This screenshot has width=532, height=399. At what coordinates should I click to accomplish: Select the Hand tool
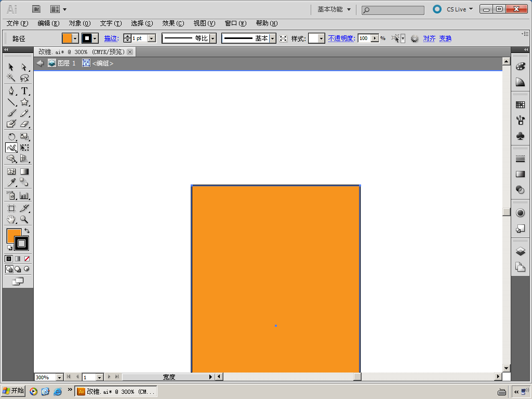pyautogui.click(x=11, y=220)
